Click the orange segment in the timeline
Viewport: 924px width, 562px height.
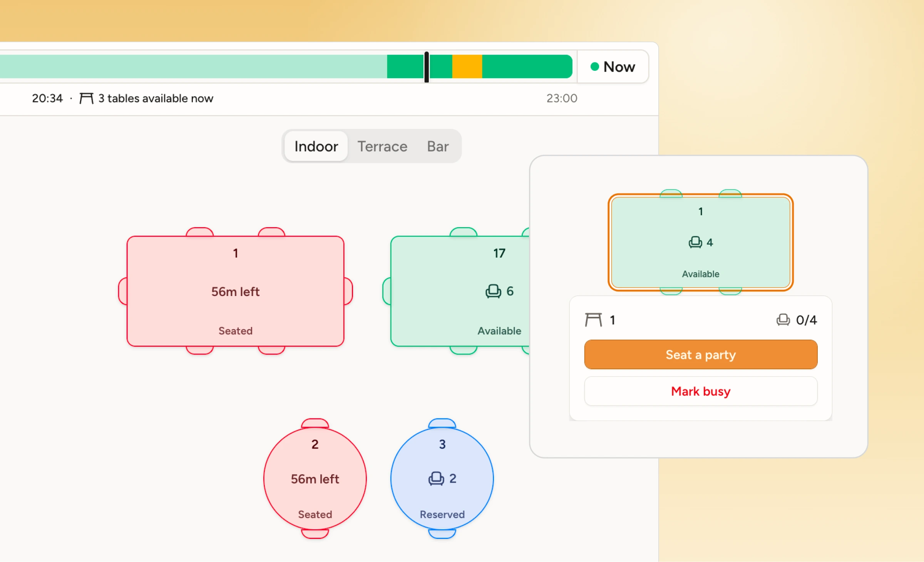[x=467, y=67]
